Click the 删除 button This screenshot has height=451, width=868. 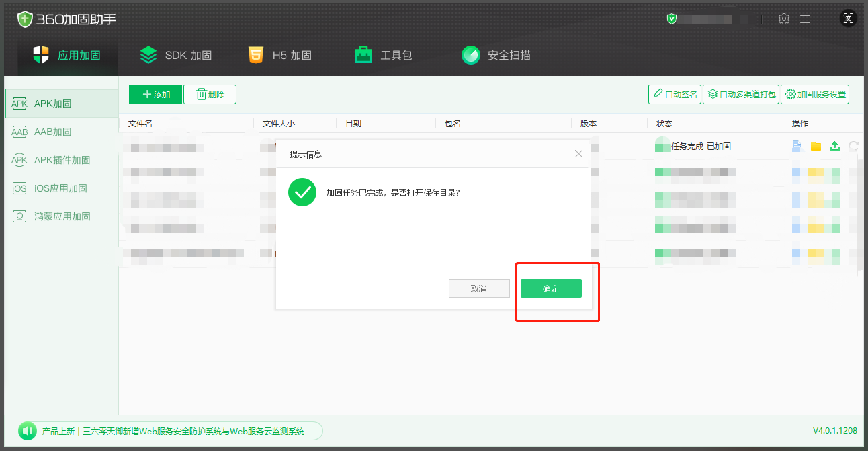tap(210, 95)
